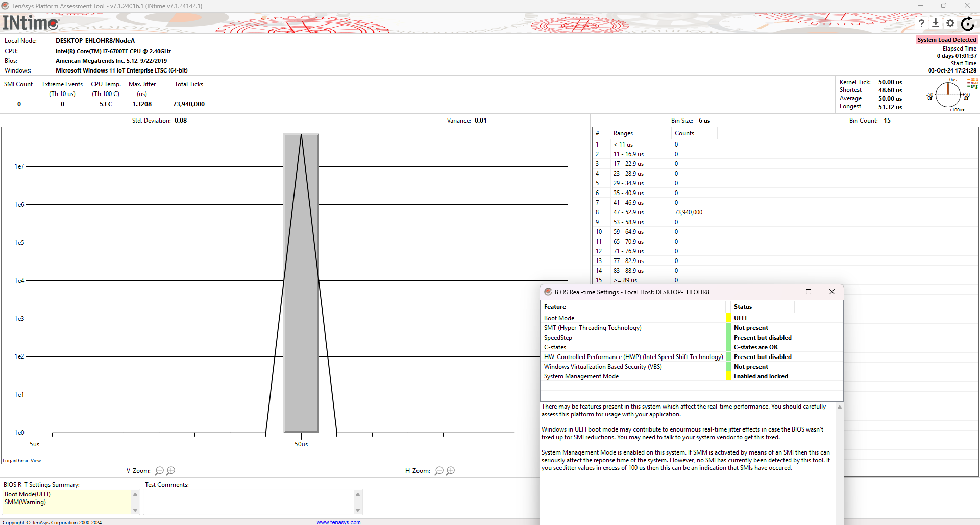This screenshot has width=980, height=525.
Task: Click SMM(Warning) in BIOS summary
Action: (25, 502)
